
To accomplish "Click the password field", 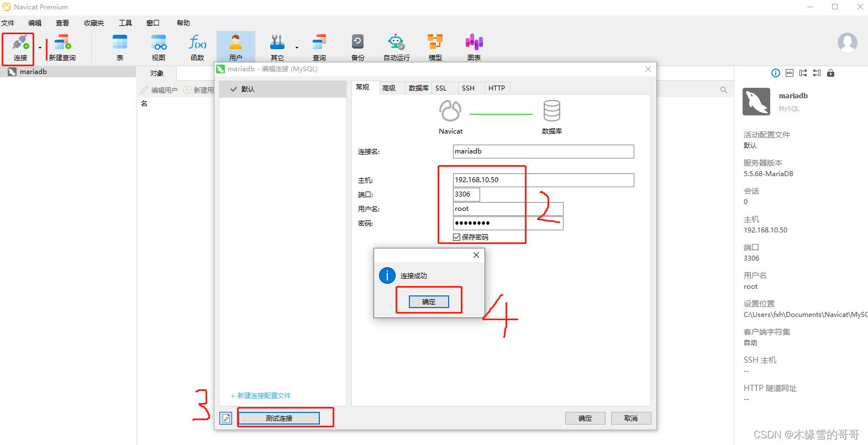I will click(x=508, y=223).
